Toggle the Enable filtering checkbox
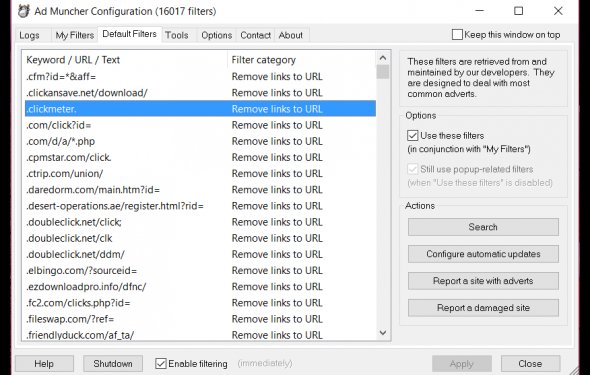Viewport: 590px width, 375px height. (161, 363)
